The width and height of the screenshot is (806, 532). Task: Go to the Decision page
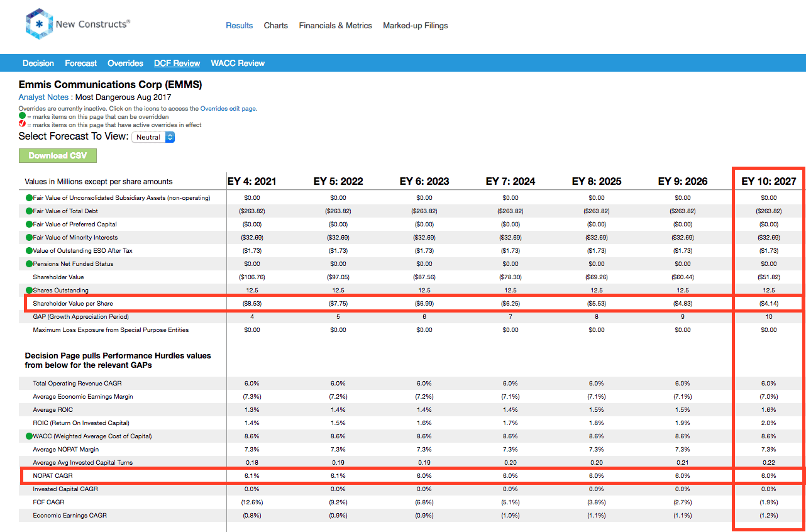point(38,63)
